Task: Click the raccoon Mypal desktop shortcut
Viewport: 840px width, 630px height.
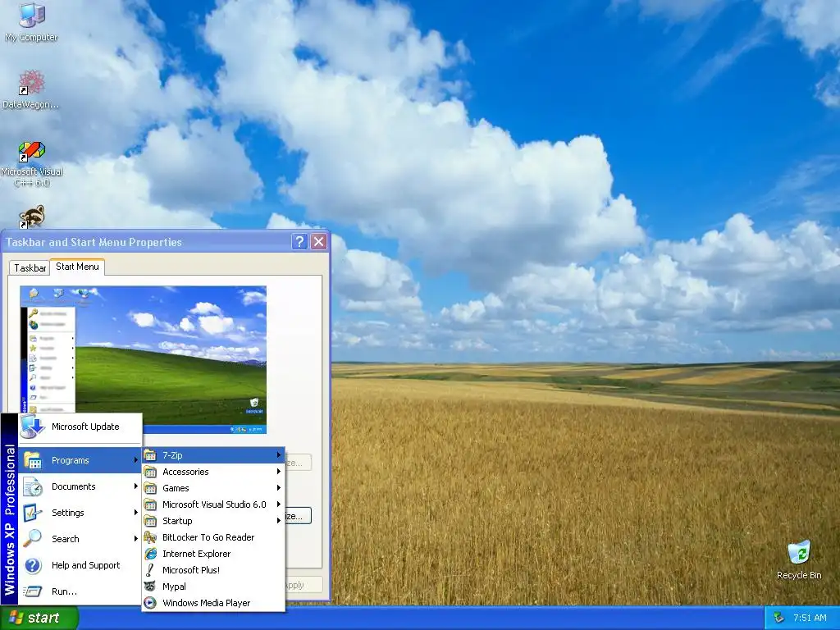Action: [31, 217]
